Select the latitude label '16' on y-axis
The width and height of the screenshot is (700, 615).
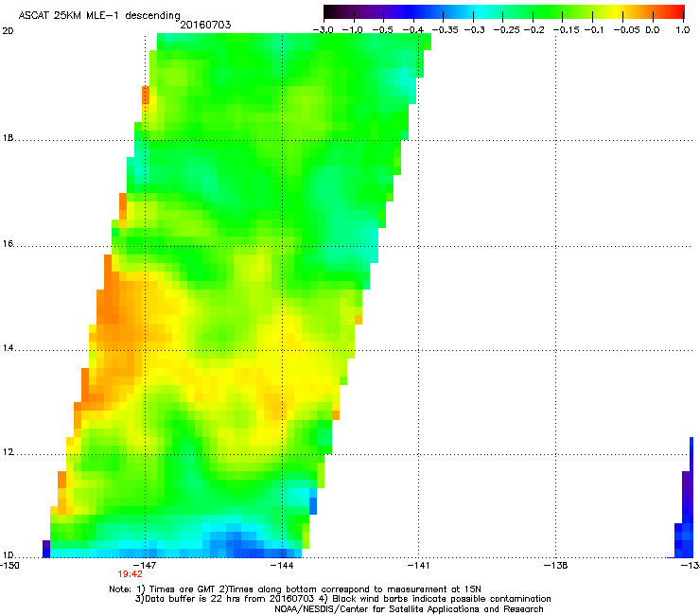pos(8,244)
